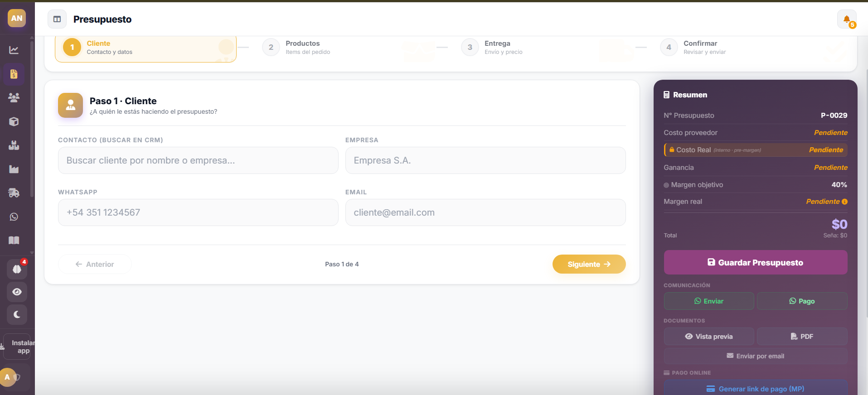Click the Anterior button
The width and height of the screenshot is (868, 395).
(95, 264)
